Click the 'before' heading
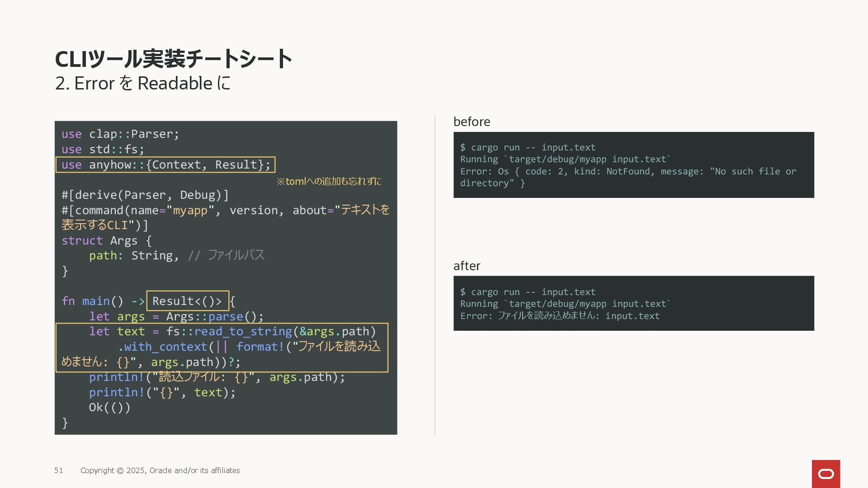This screenshot has height=488, width=868. 472,122
